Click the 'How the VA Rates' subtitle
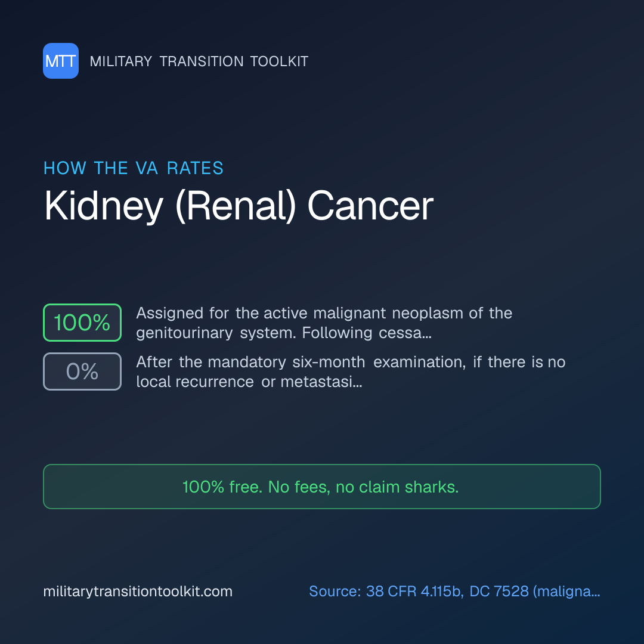Image resolution: width=644 pixels, height=644 pixels. [134, 168]
